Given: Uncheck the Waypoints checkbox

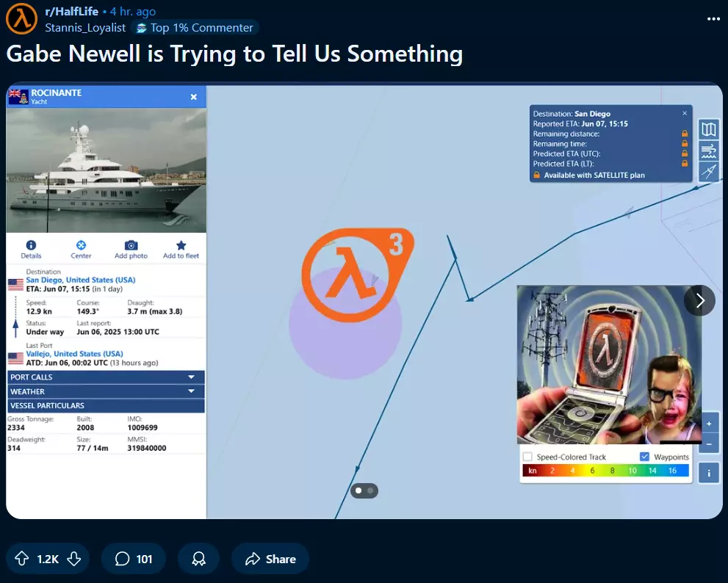Looking at the screenshot, I should pyautogui.click(x=644, y=457).
